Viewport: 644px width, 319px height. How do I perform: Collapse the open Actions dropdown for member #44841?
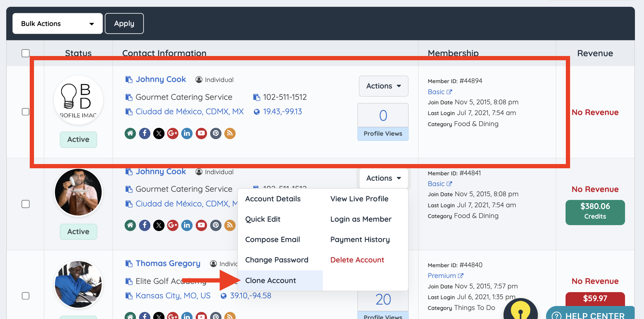[383, 178]
